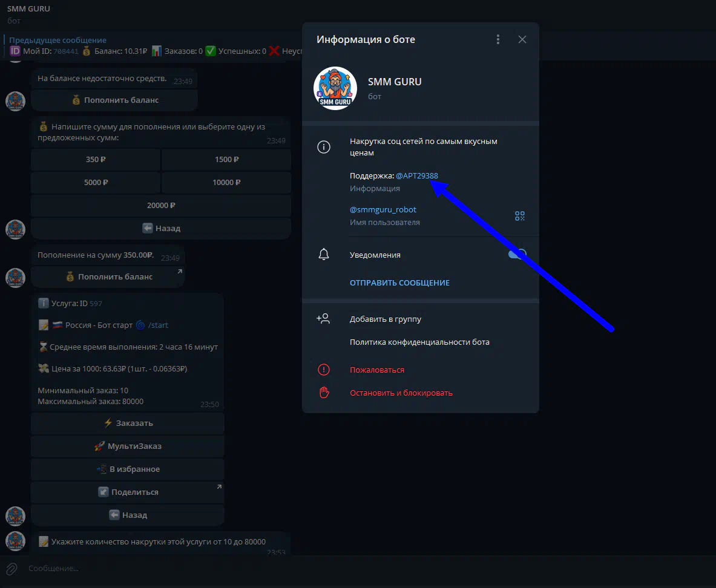Click the red exclamation report icon
The height and width of the screenshot is (588, 716).
point(324,370)
